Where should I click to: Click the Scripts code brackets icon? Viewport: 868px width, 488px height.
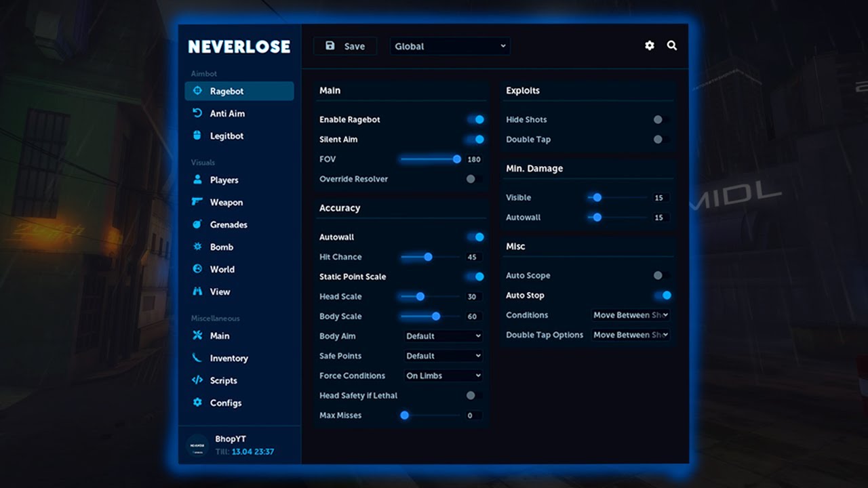(197, 380)
